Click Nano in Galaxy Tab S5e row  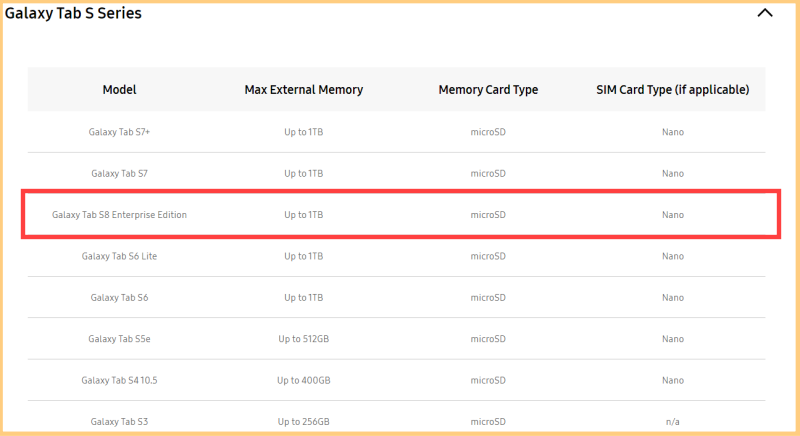pyautogui.click(x=673, y=339)
